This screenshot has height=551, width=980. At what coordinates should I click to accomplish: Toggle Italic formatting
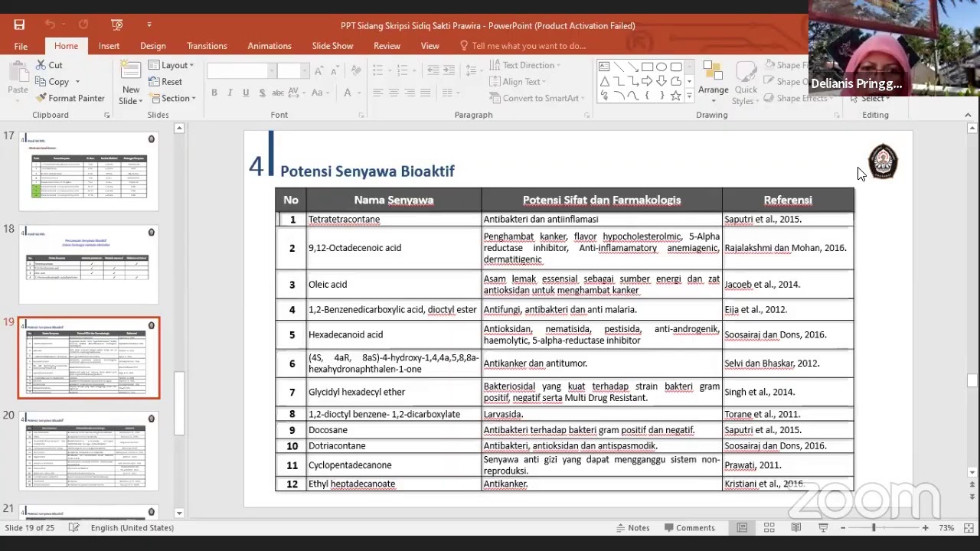click(230, 93)
